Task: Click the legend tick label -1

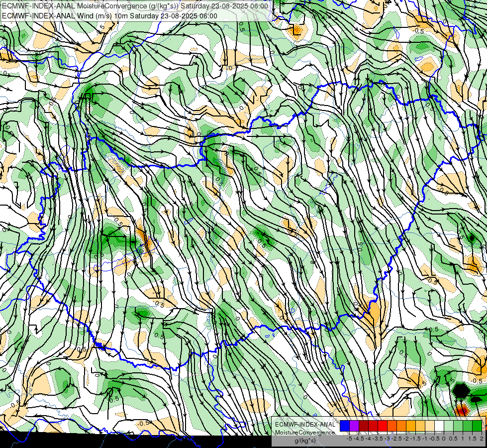Action: point(425,439)
